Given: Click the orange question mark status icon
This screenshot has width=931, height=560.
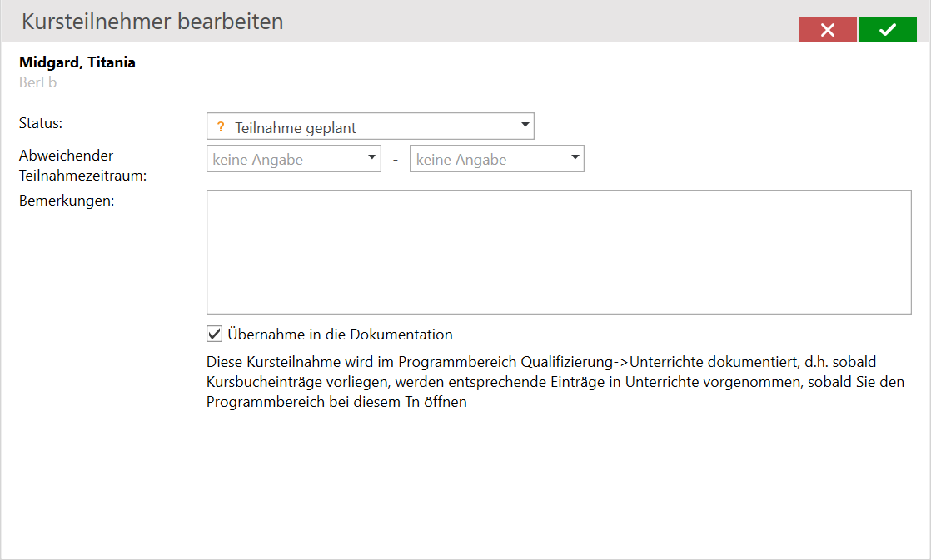Looking at the screenshot, I should [x=221, y=127].
